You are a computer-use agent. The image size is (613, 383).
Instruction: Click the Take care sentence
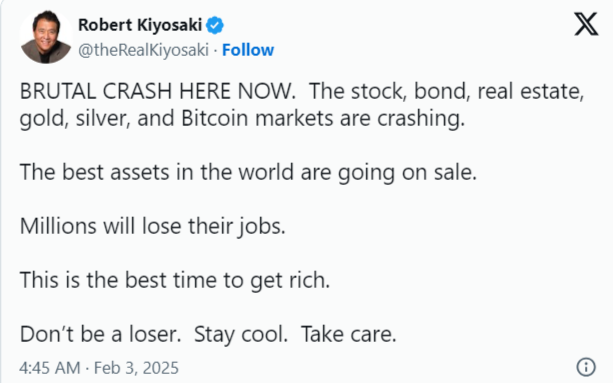point(349,334)
